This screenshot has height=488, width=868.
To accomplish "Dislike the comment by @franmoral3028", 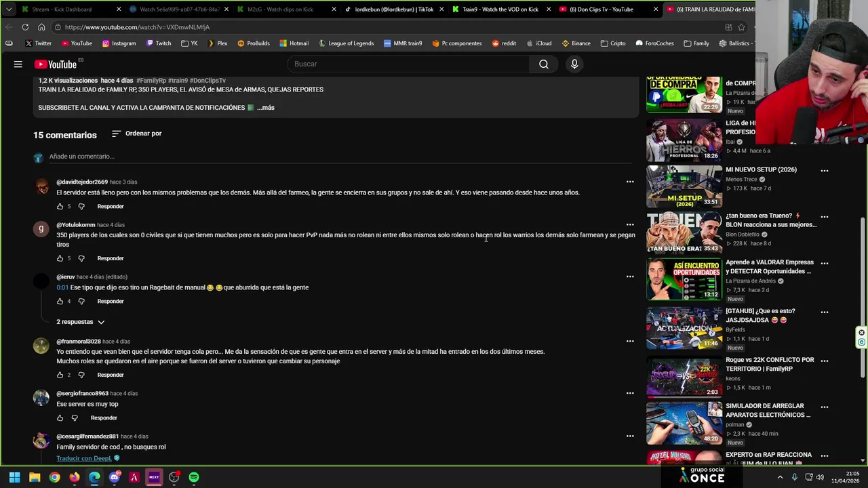I will pyautogui.click(x=81, y=375).
